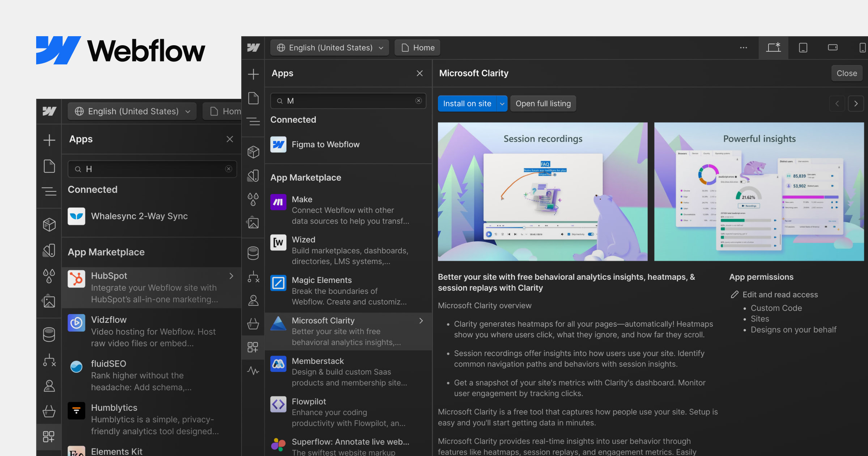Open the Components panel

point(253,152)
